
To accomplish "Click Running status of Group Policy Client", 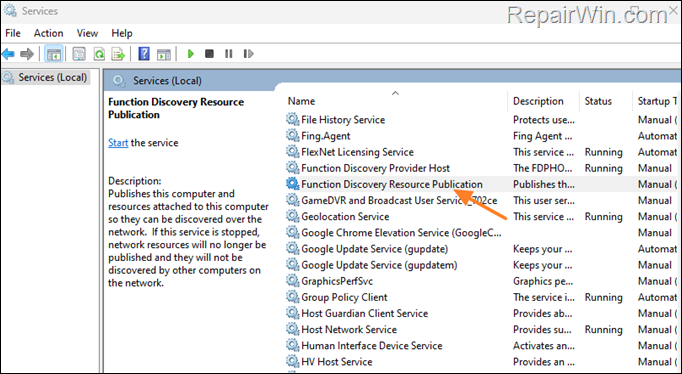I will coord(603,297).
